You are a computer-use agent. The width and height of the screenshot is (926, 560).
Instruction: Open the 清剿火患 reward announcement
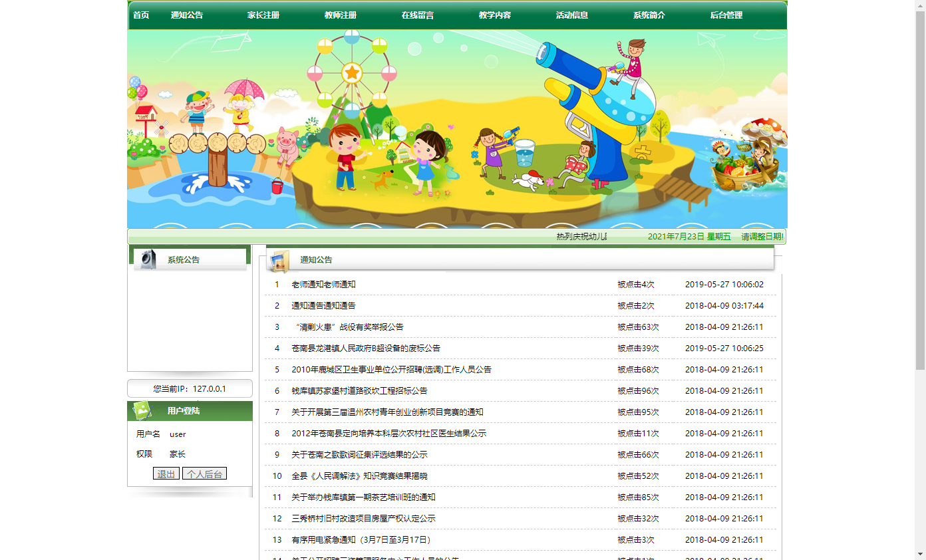click(x=345, y=327)
